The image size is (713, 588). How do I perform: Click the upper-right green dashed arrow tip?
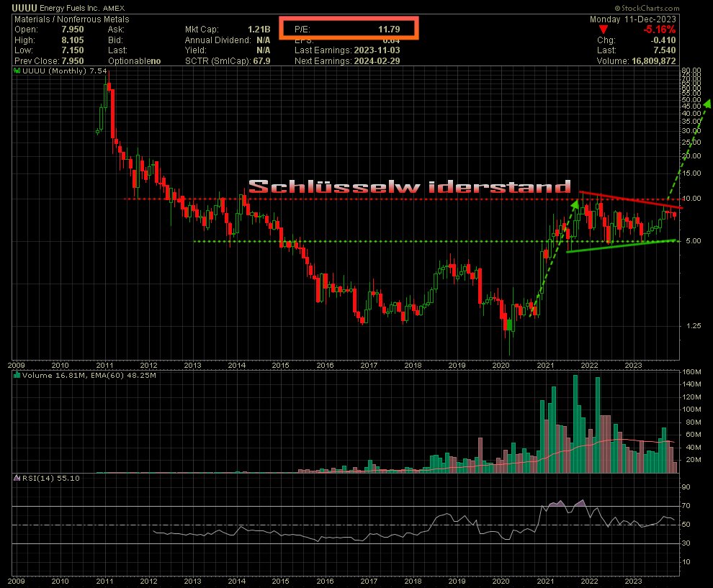coord(707,104)
